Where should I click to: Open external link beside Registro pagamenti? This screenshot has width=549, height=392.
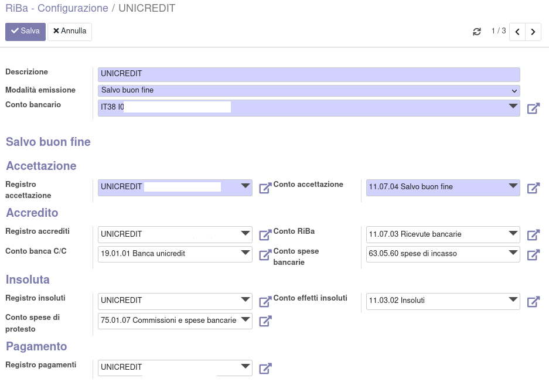(x=265, y=369)
